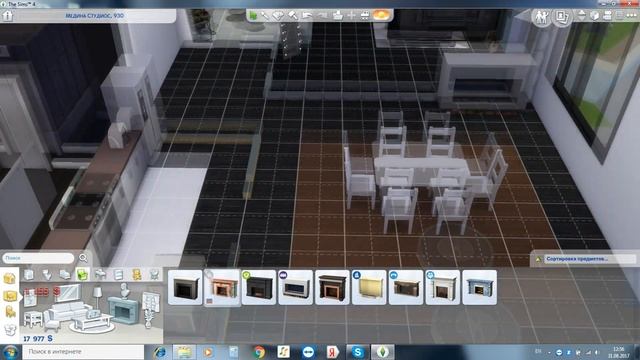Open lot info 'Медина Студиос' header
Image resolution: width=640 pixels, height=360 pixels.
[95, 16]
